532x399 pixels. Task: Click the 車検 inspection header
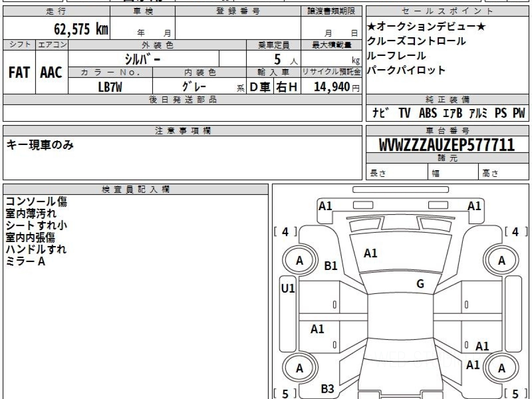click(143, 12)
